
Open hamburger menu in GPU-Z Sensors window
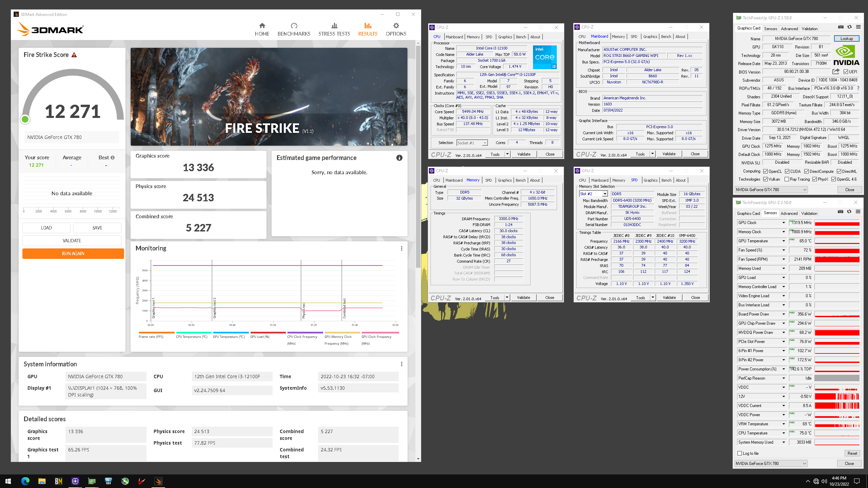click(858, 212)
